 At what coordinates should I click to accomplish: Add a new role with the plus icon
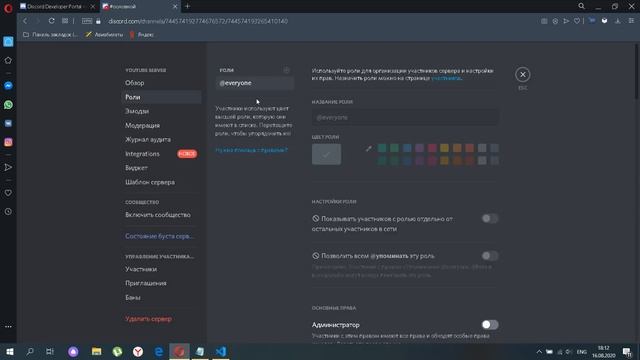pos(287,70)
